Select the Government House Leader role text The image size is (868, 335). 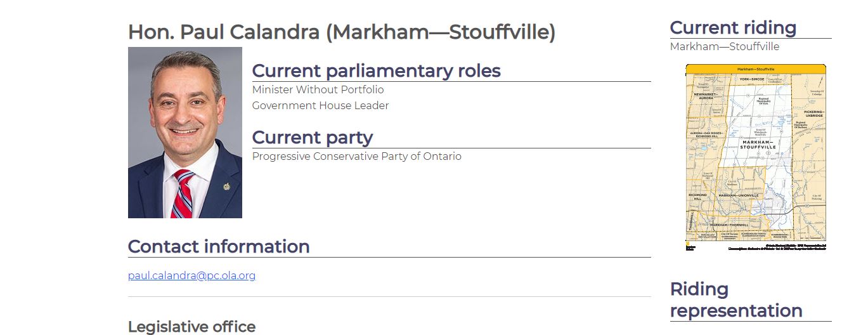(320, 105)
